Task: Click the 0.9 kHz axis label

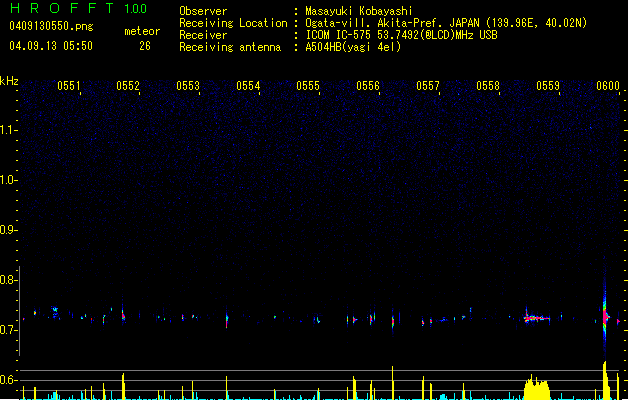Action: pyautogui.click(x=8, y=230)
